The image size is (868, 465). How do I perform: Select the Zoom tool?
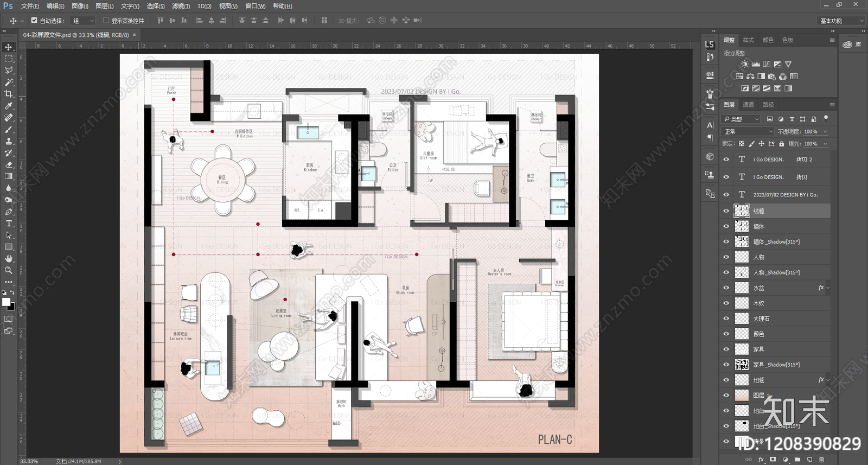[x=9, y=270]
